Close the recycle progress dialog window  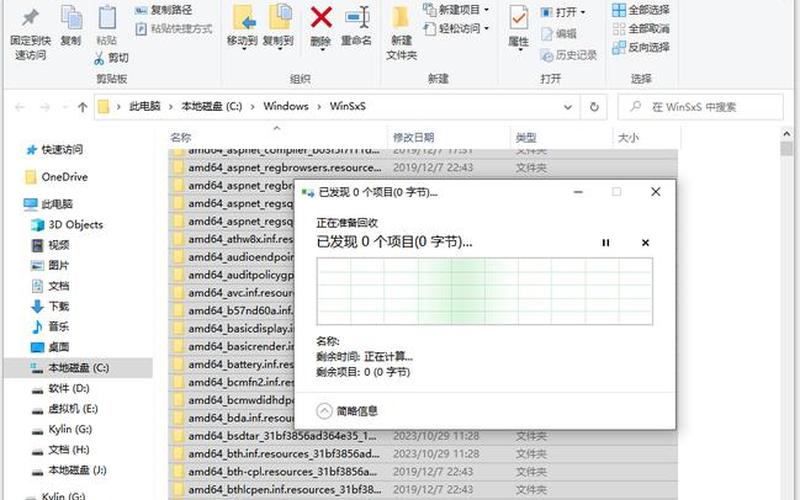pyautogui.click(x=656, y=192)
